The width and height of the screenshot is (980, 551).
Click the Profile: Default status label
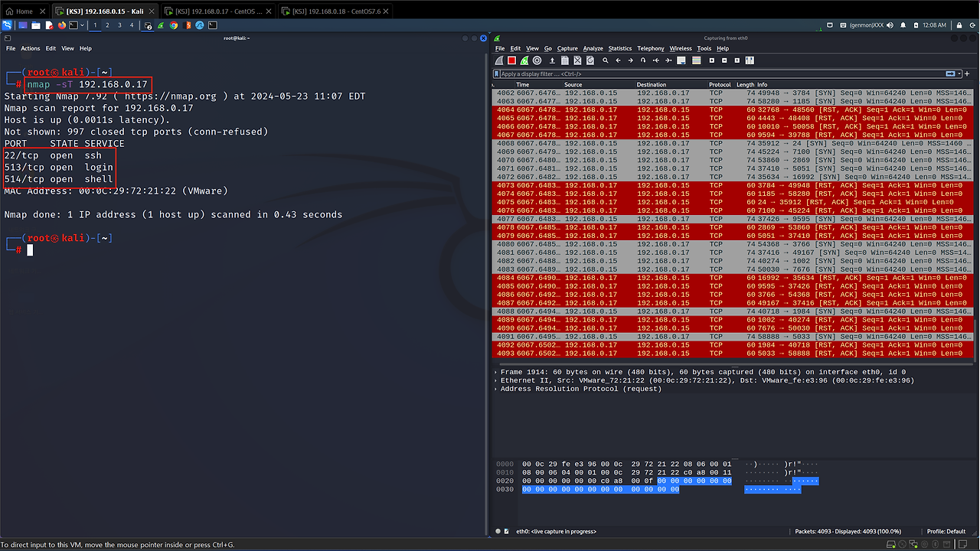click(946, 531)
